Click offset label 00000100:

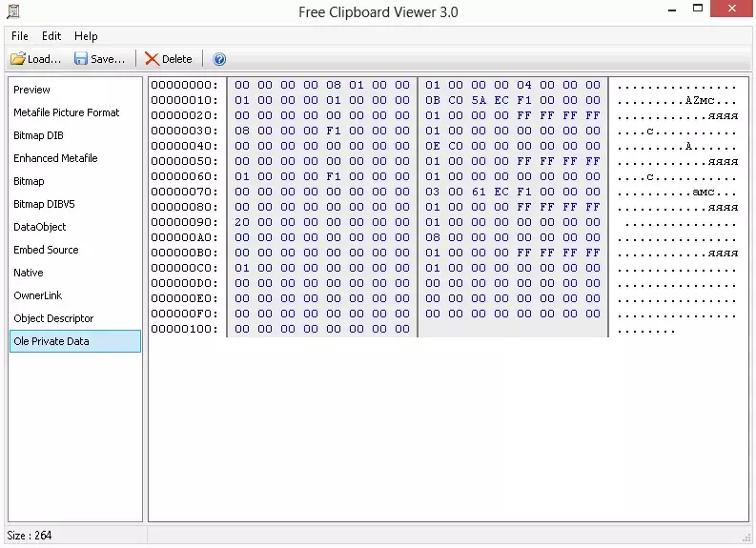tap(184, 329)
